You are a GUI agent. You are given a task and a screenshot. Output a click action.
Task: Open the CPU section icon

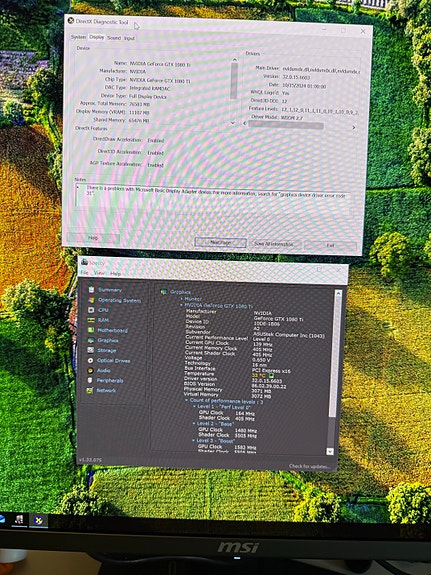pyautogui.click(x=91, y=310)
